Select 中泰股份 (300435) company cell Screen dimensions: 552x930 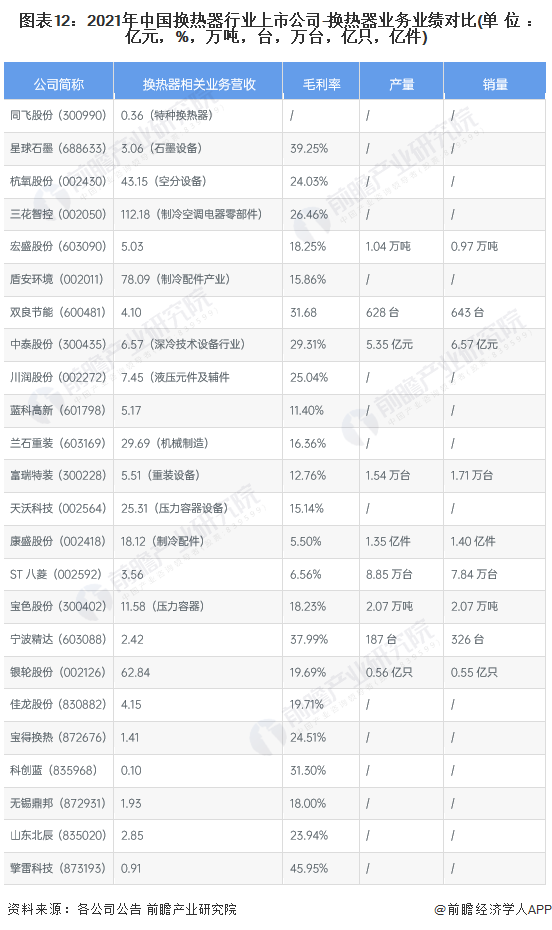[58, 344]
